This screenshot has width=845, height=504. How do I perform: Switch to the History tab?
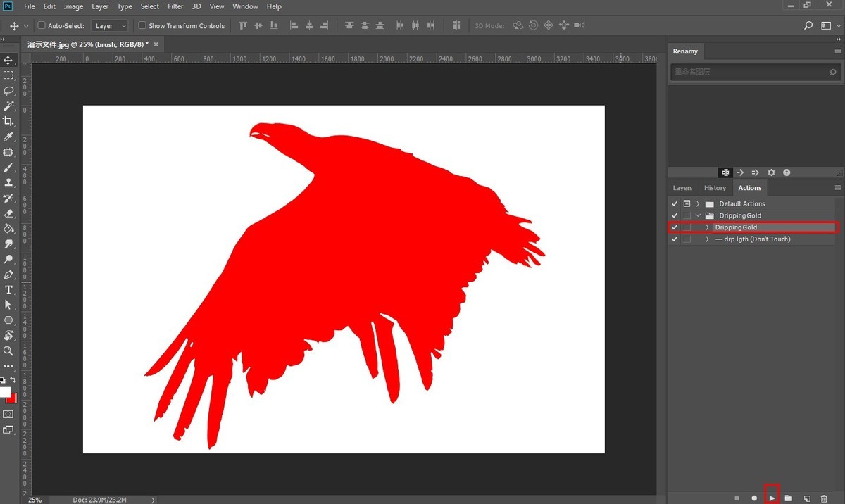tap(715, 188)
